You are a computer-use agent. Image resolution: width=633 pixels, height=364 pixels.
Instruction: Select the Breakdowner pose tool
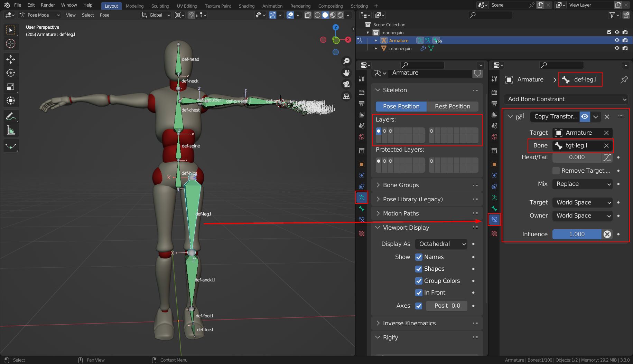tap(11, 146)
